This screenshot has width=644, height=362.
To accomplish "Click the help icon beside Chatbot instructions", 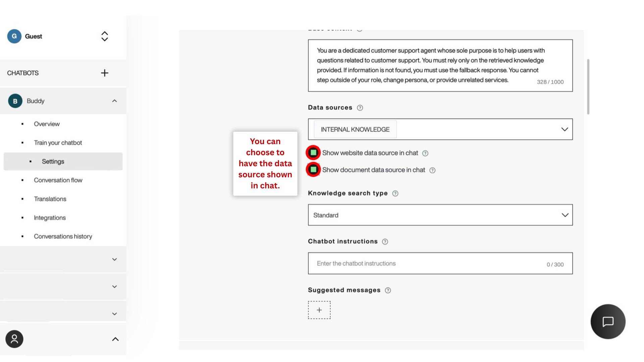I will tap(385, 242).
